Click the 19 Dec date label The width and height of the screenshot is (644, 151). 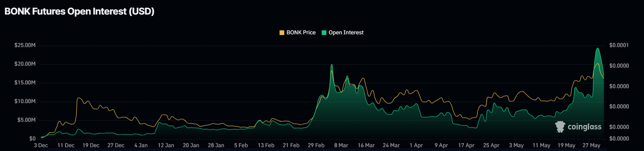pyautogui.click(x=91, y=145)
